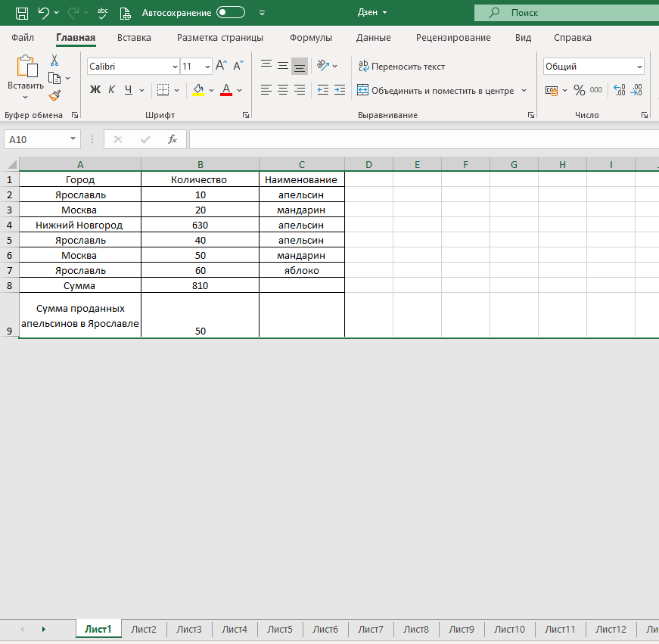The image size is (659, 644).
Task: Decrease decimal places
Action: [636, 90]
